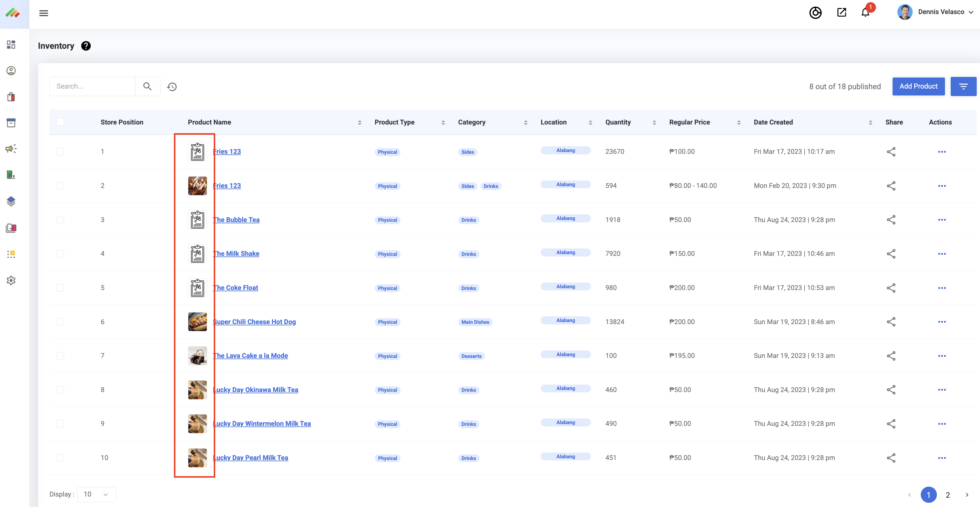Open The Bubble Tea product link

tap(237, 219)
